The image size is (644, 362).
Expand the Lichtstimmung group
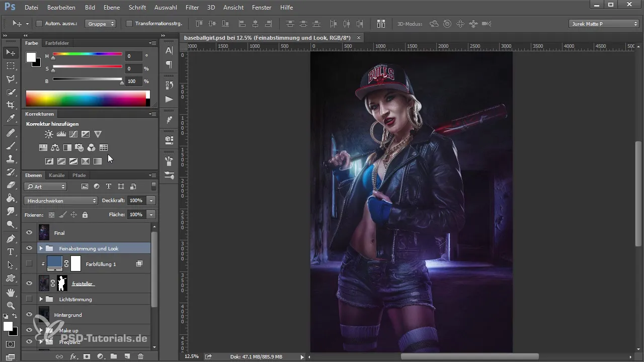41,299
